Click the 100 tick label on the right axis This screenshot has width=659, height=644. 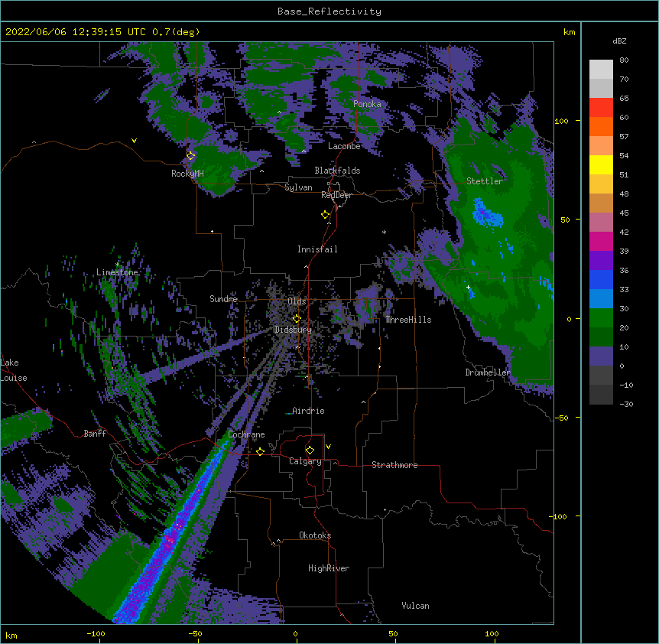point(561,121)
